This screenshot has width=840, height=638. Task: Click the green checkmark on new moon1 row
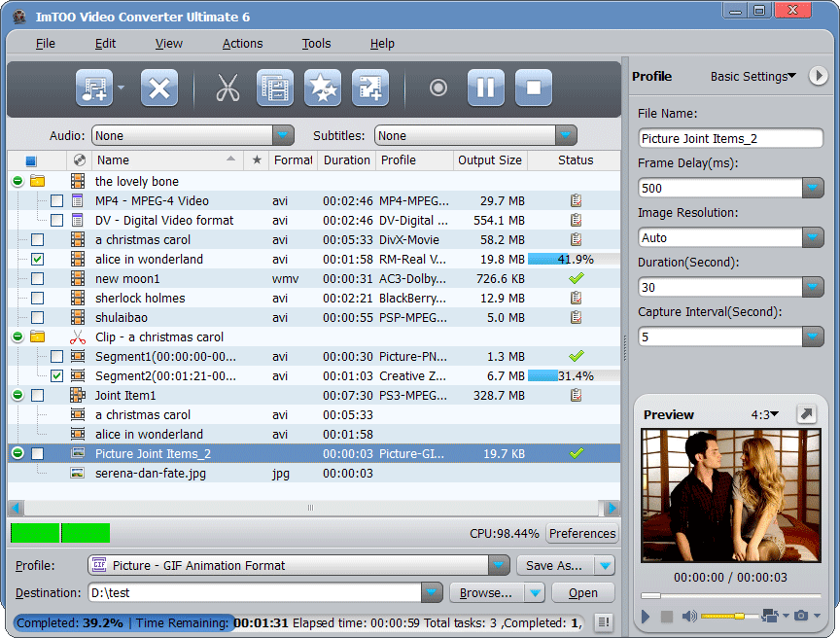click(x=577, y=278)
